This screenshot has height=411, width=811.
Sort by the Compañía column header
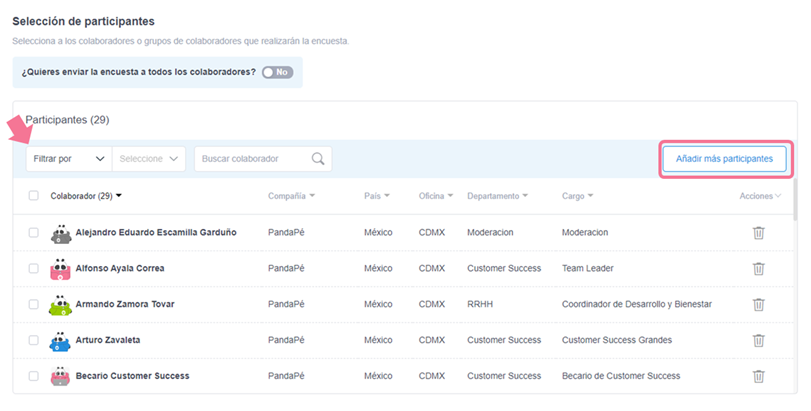[291, 196]
